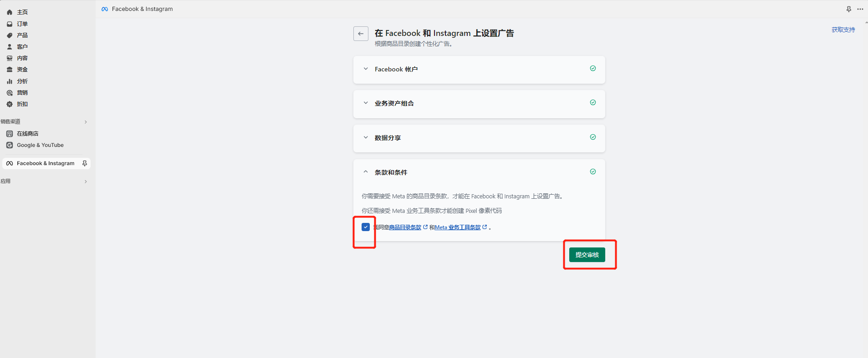Click the online store icon beside 在线商店
868x358 pixels.
10,134
